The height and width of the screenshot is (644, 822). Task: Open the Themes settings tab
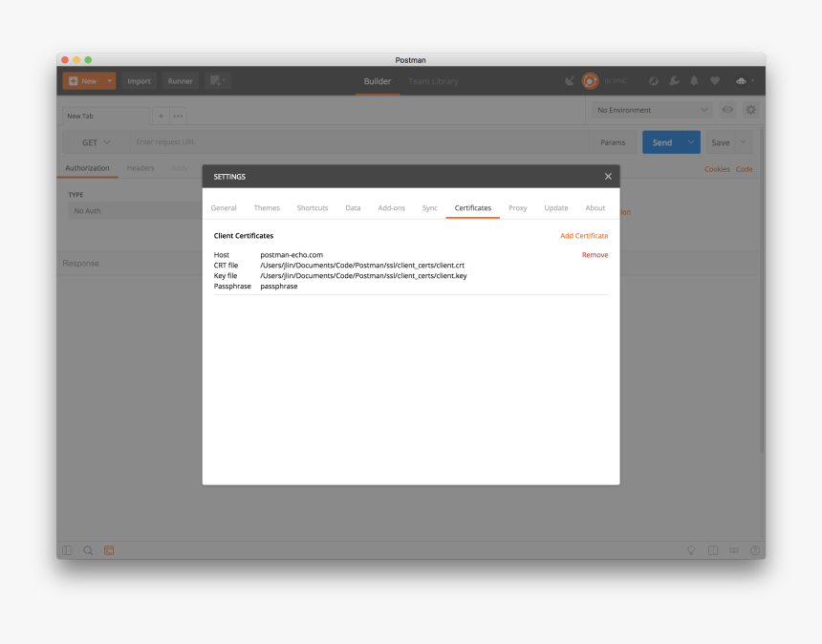(x=267, y=207)
